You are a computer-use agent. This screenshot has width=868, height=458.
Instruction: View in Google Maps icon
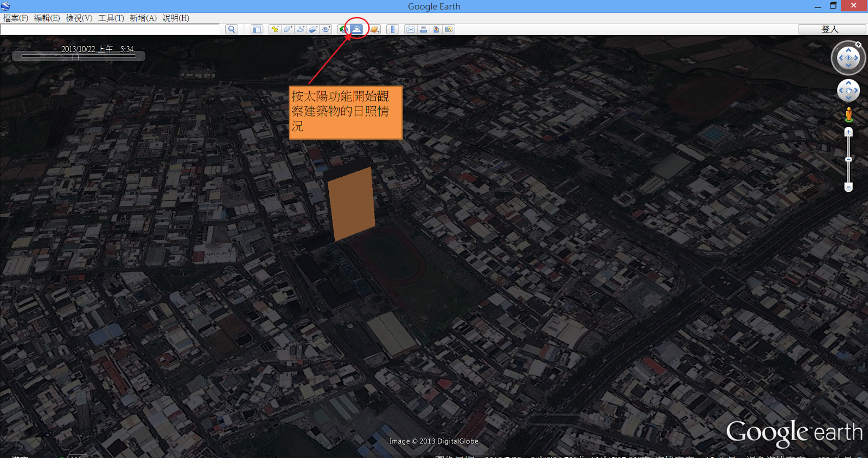coord(449,29)
